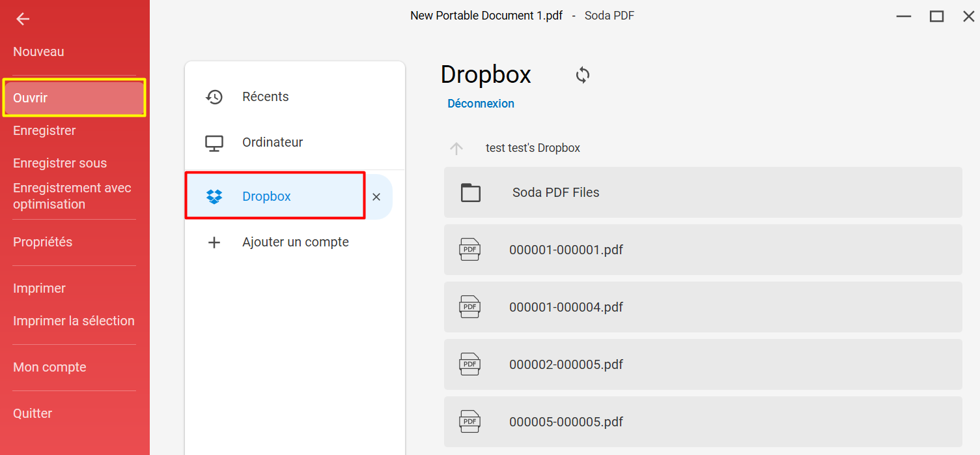
Task: Open file 000005-000005.pdf
Action: pyautogui.click(x=703, y=422)
